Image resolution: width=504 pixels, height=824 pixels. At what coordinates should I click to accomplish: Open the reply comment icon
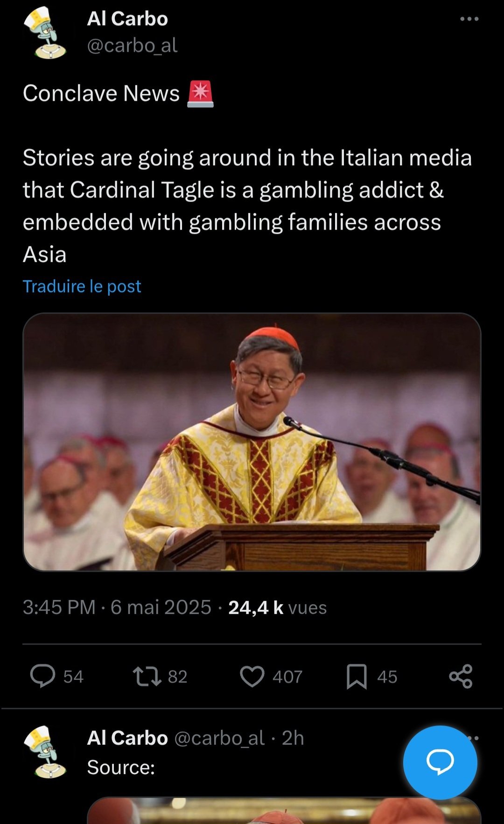43,676
